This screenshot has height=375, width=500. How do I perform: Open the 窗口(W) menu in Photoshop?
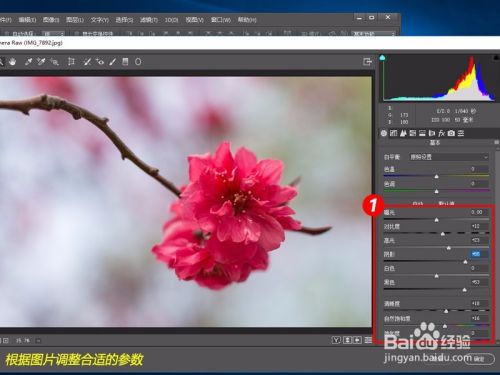pos(221,20)
